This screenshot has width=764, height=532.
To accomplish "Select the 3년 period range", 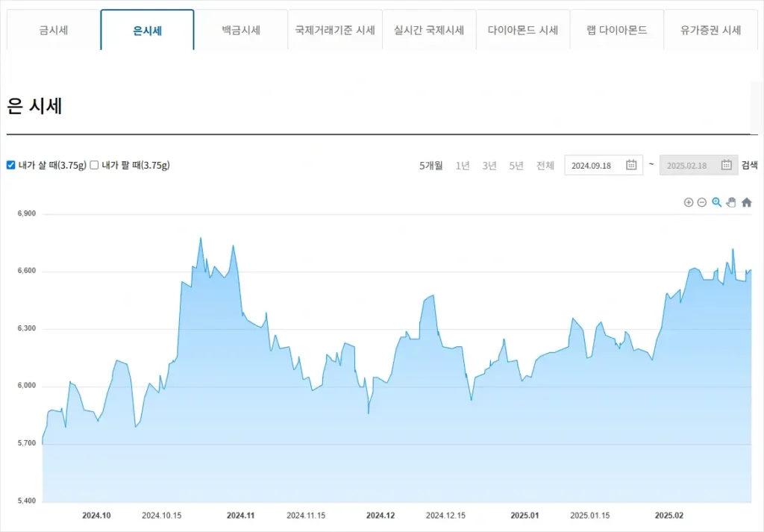I will (x=489, y=166).
